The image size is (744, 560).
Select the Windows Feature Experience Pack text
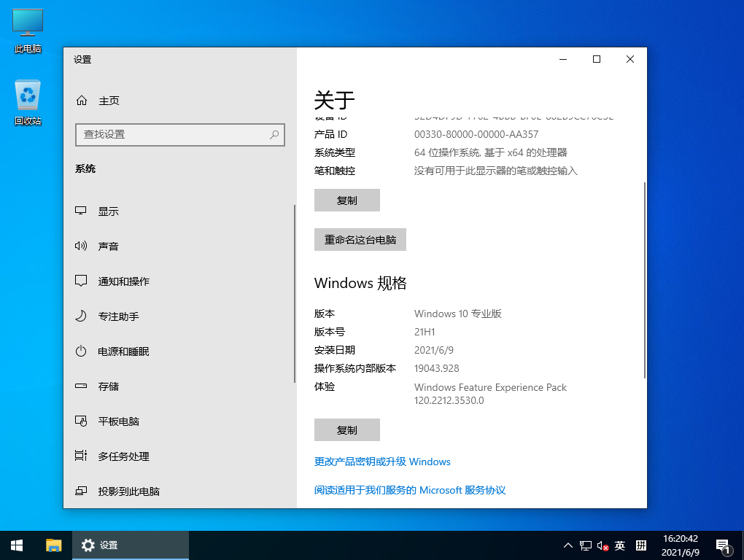coord(490,394)
